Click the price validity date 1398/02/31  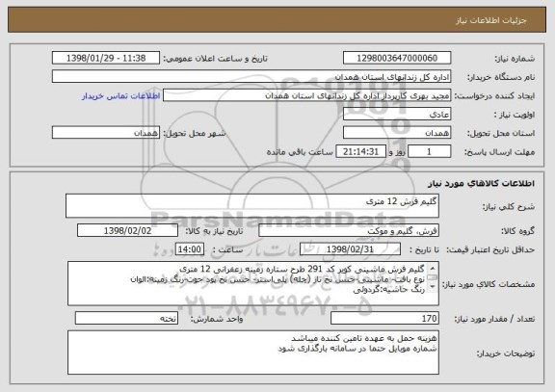tap(350, 249)
